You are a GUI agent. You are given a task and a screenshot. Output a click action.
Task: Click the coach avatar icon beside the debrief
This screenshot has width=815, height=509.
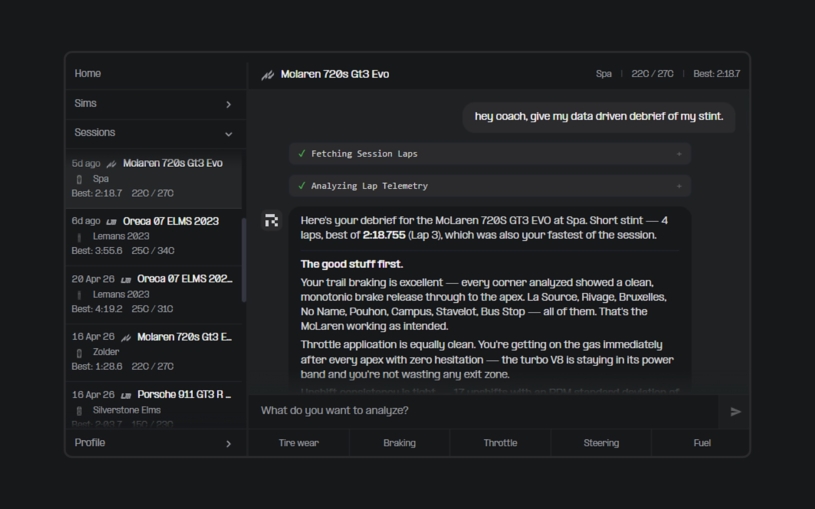click(271, 221)
